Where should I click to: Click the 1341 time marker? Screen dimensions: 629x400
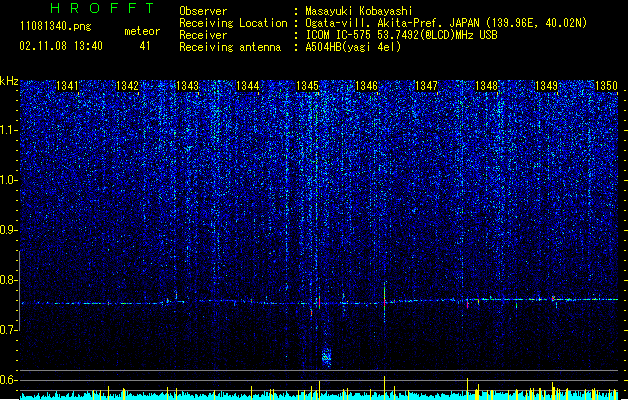pyautogui.click(x=67, y=86)
